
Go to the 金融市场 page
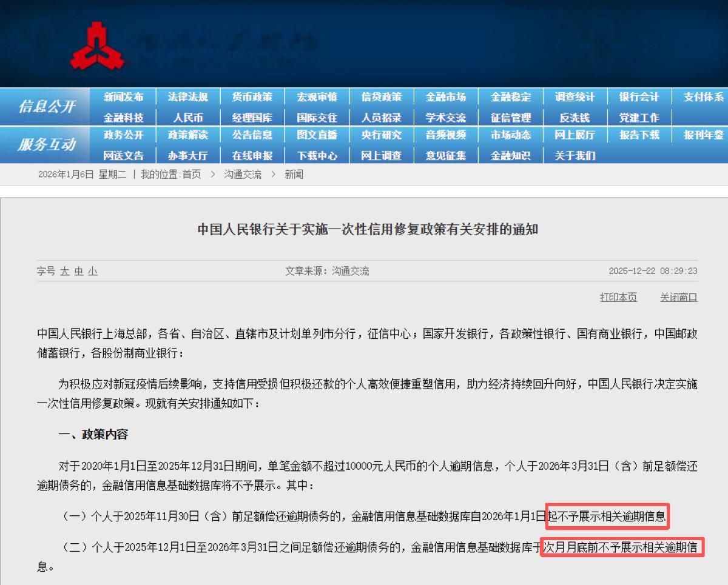(446, 97)
